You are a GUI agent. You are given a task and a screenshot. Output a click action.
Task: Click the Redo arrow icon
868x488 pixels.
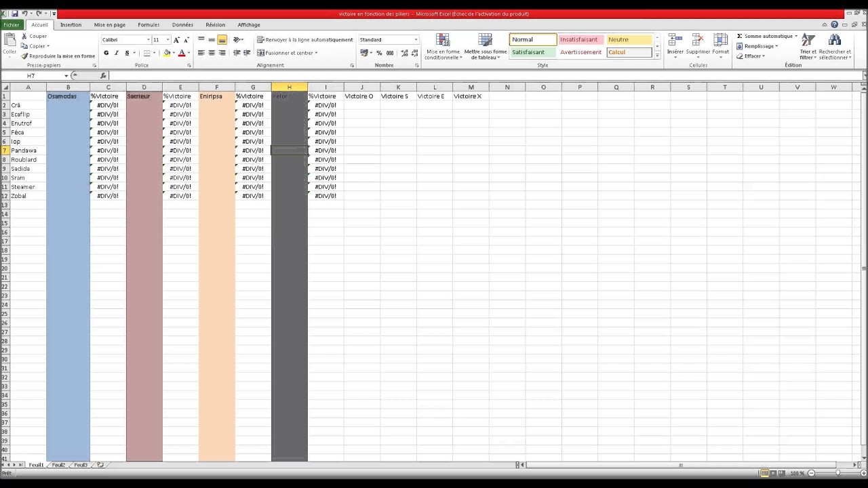[39, 14]
